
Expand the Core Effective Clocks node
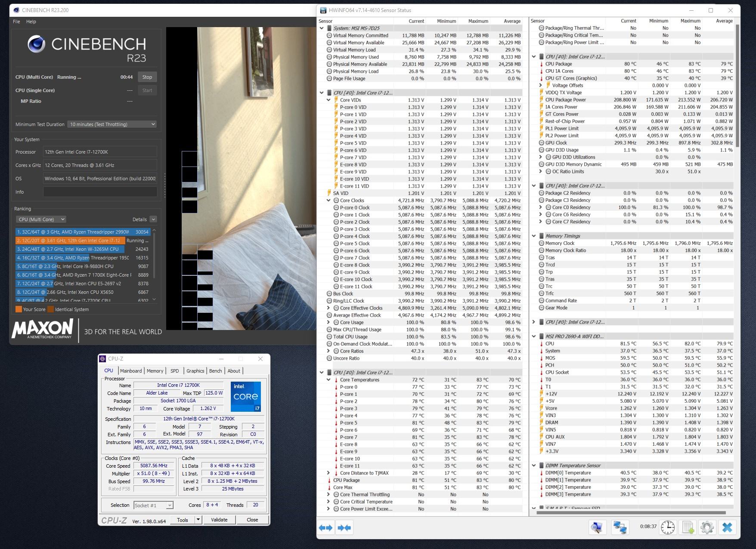(x=328, y=308)
